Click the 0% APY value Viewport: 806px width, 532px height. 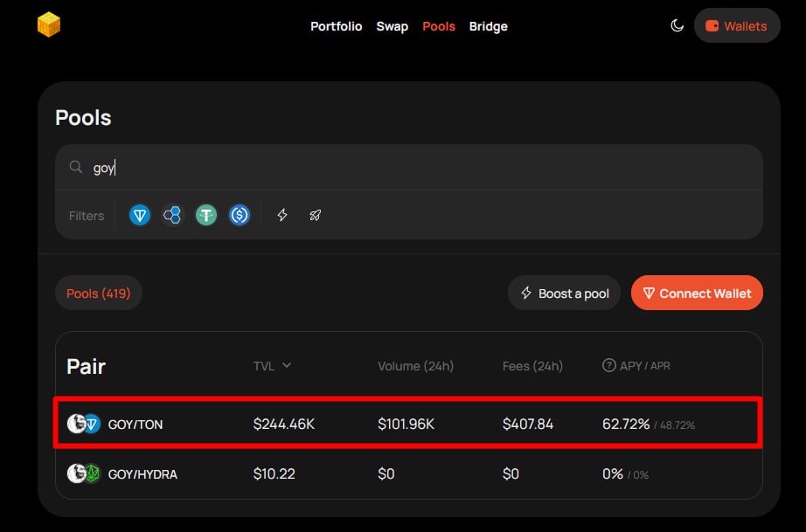[613, 473]
